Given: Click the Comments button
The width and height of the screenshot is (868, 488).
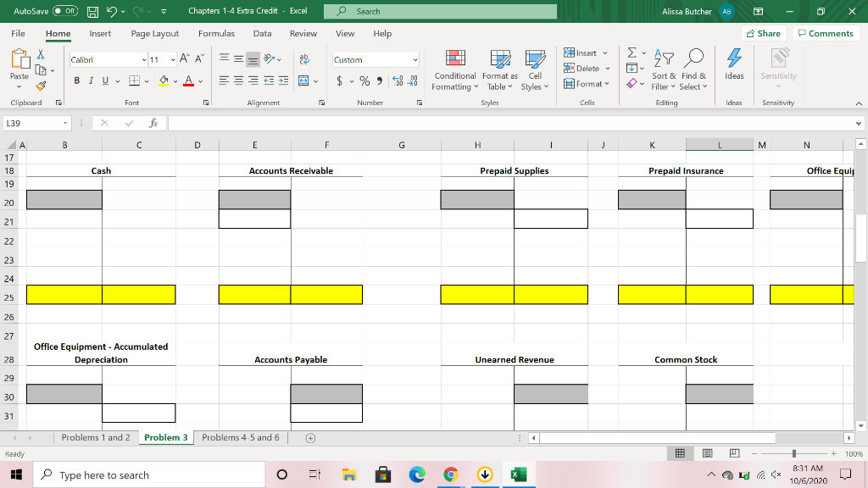Looking at the screenshot, I should click(x=826, y=33).
